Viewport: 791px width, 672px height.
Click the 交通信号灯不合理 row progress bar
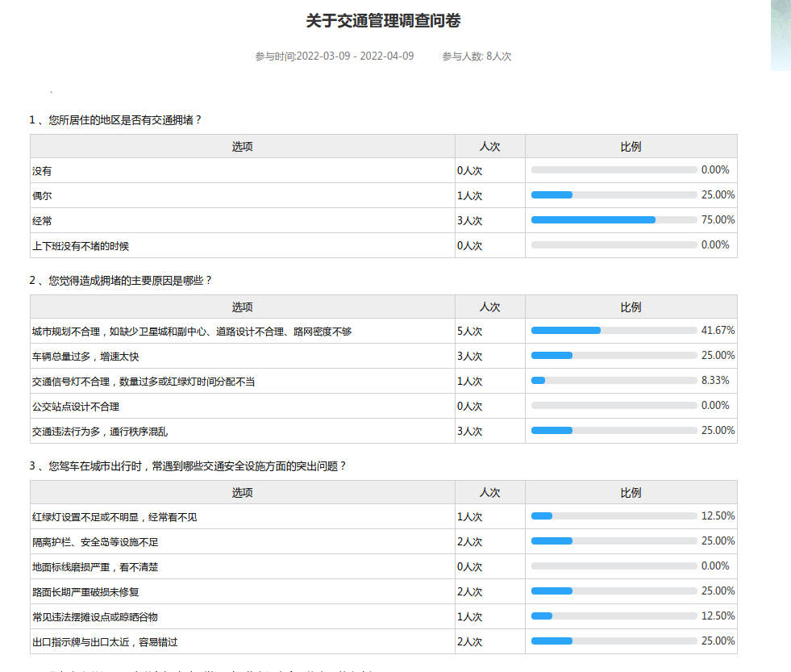[614, 381]
